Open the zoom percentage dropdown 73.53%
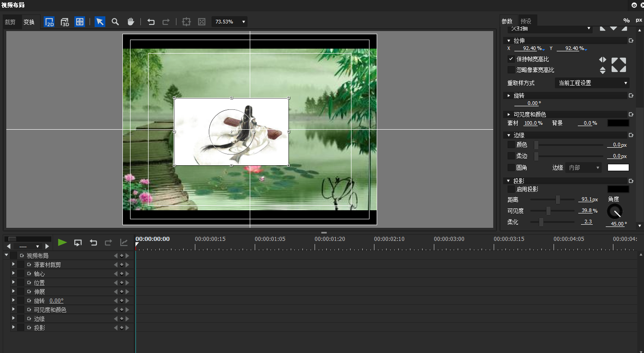644x353 pixels. (230, 22)
